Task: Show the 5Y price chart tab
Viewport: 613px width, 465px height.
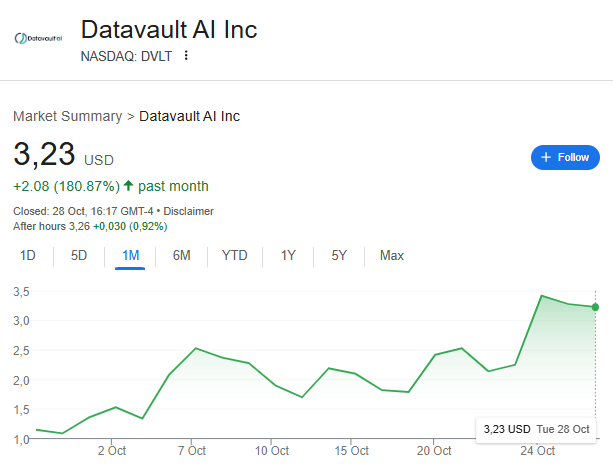Action: point(339,255)
